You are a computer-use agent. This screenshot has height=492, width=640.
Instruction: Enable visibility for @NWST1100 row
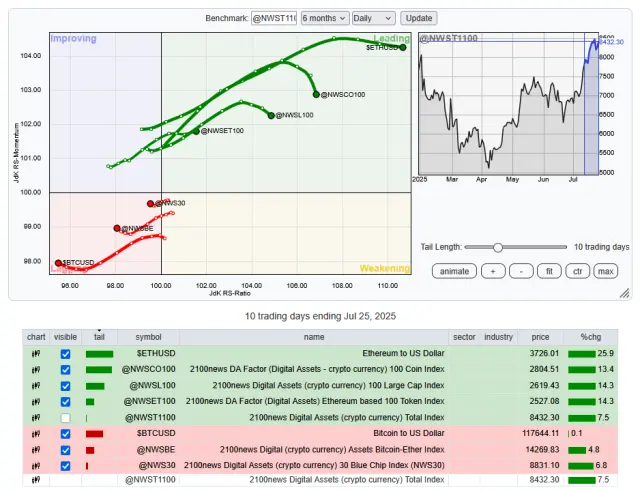(x=65, y=418)
